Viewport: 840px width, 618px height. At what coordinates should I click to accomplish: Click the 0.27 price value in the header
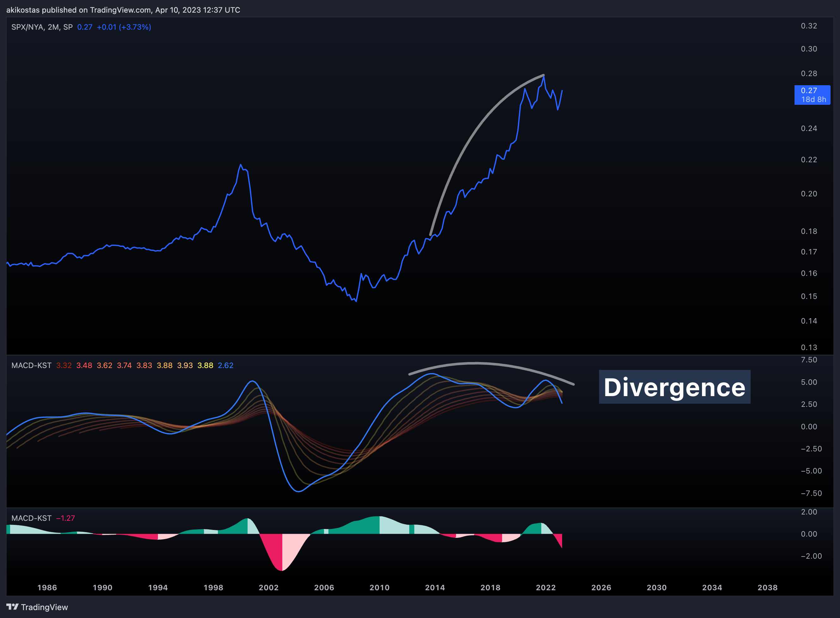[x=85, y=27]
